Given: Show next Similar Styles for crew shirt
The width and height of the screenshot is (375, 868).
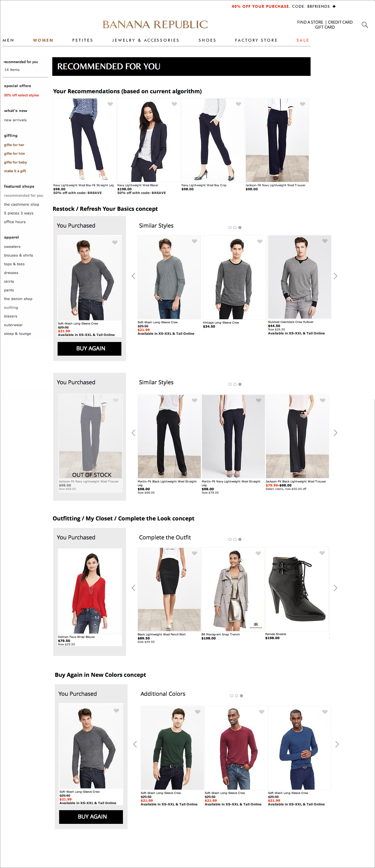Looking at the screenshot, I should [x=335, y=276].
